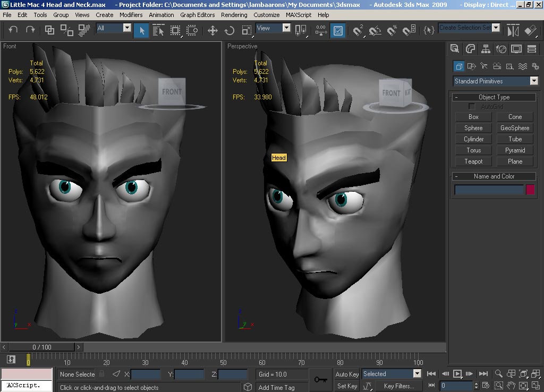Click Rectangular Selection Region icon

point(175,30)
